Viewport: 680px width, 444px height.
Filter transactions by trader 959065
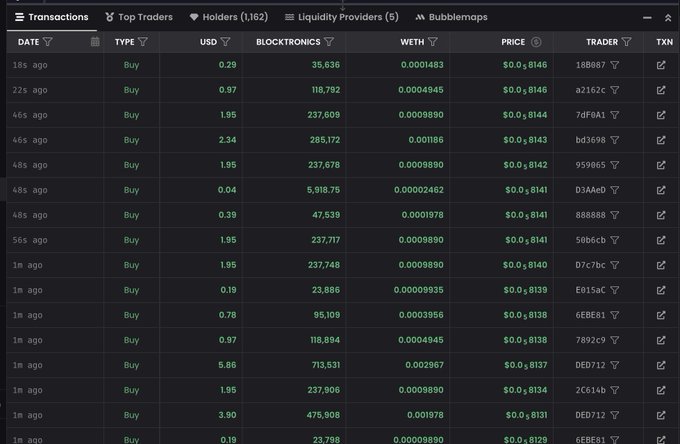click(x=615, y=165)
